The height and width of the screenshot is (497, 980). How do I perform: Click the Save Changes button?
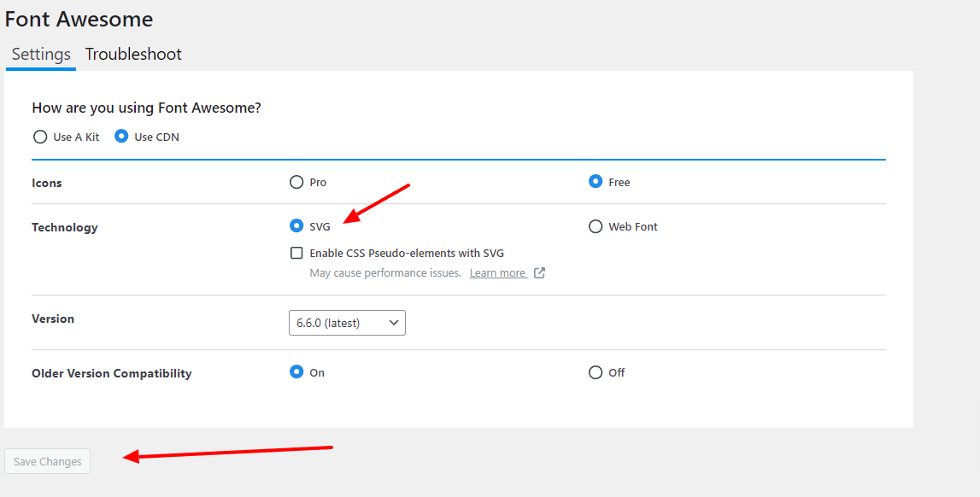click(x=48, y=461)
